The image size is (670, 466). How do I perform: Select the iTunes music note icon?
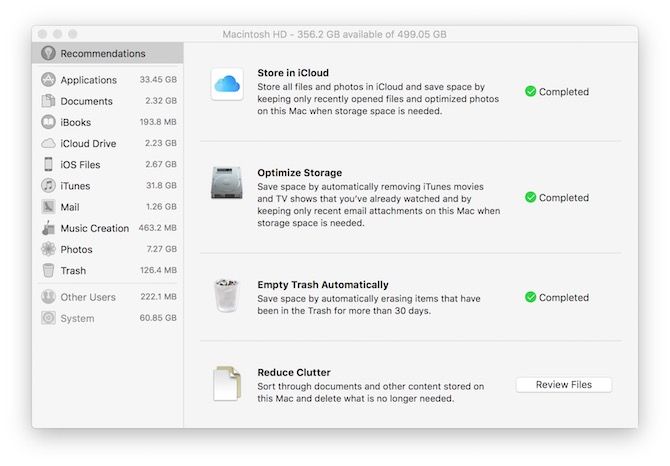(48, 186)
